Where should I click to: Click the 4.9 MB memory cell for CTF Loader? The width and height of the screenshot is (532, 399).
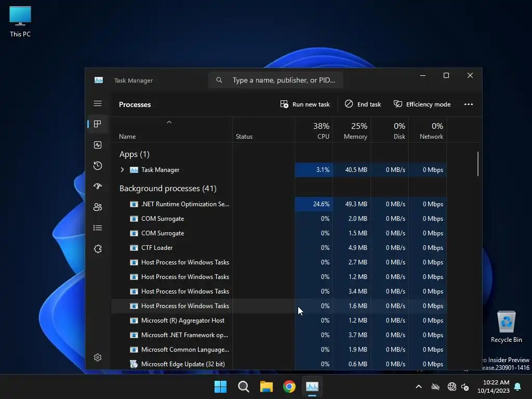pyautogui.click(x=352, y=248)
